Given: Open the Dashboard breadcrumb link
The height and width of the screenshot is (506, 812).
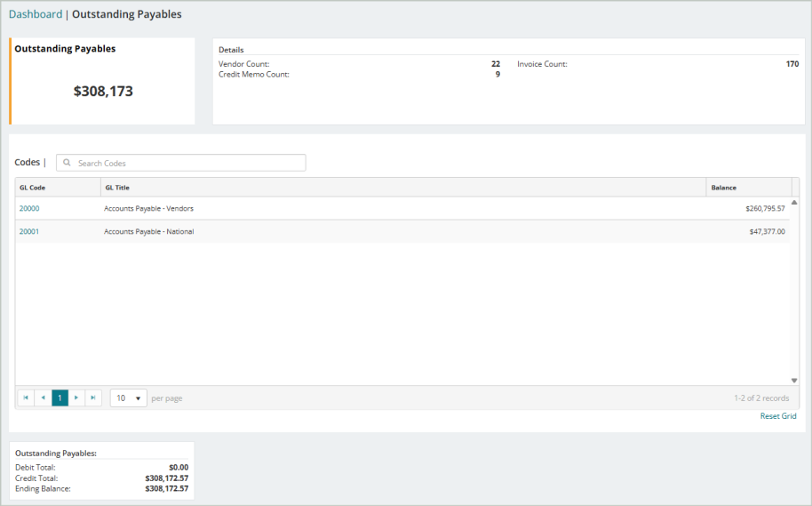Looking at the screenshot, I should click(x=36, y=14).
